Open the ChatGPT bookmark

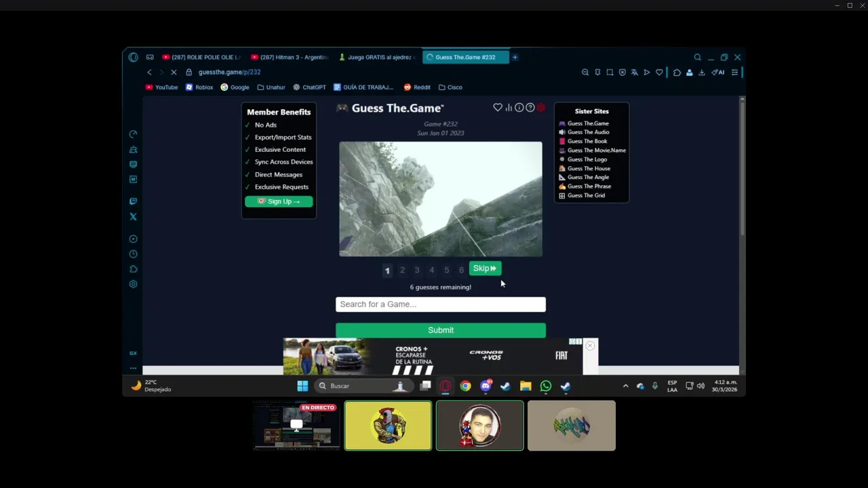point(309,87)
